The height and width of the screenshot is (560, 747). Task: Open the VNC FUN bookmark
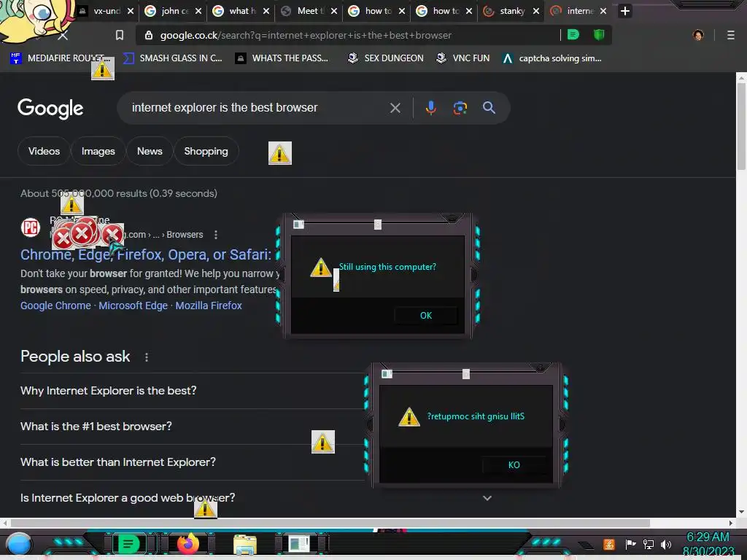coord(463,58)
